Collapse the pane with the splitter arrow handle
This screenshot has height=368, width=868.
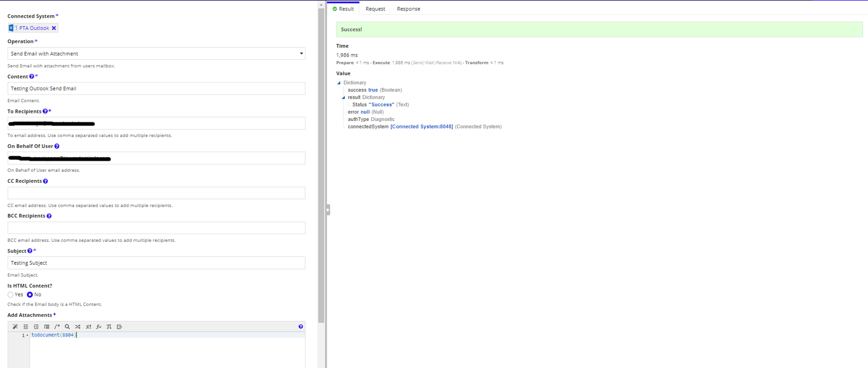point(328,210)
